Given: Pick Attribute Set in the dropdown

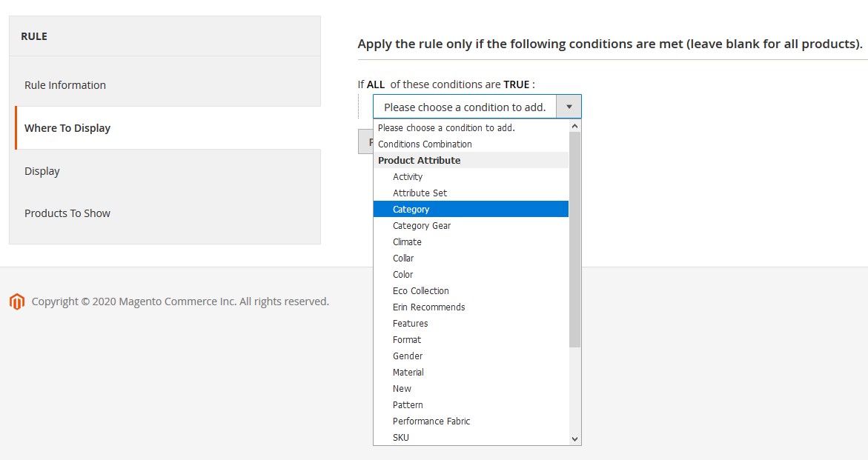Looking at the screenshot, I should click(x=420, y=193).
